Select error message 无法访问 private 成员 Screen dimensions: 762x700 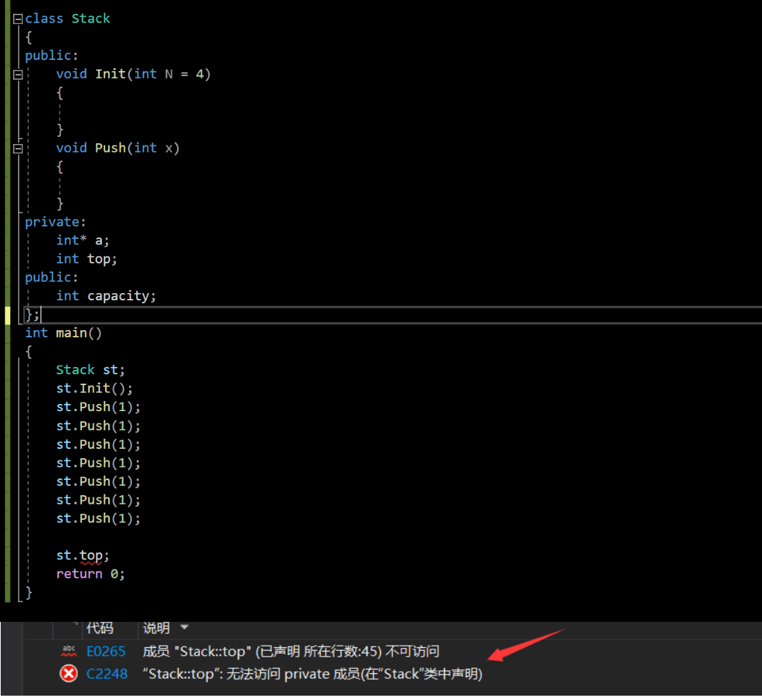(312, 674)
